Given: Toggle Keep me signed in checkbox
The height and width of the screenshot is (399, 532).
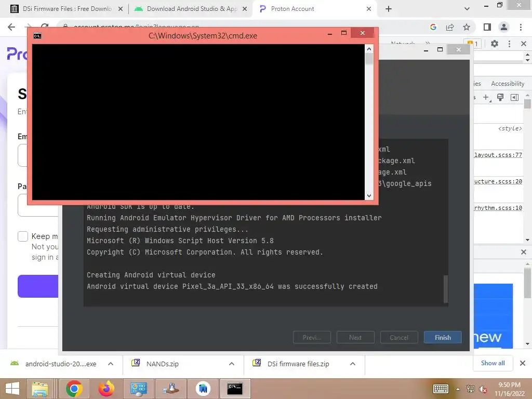Looking at the screenshot, I should [x=23, y=236].
